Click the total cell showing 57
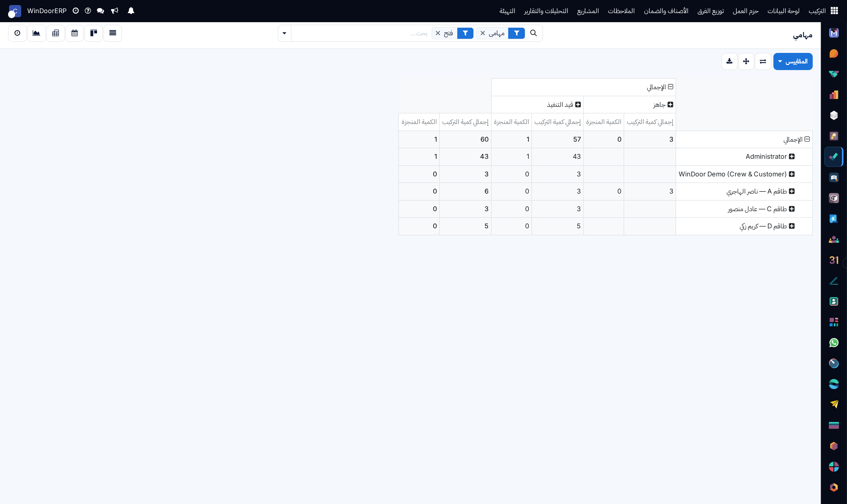Screen dimensions: 847x504 [x=558, y=139]
